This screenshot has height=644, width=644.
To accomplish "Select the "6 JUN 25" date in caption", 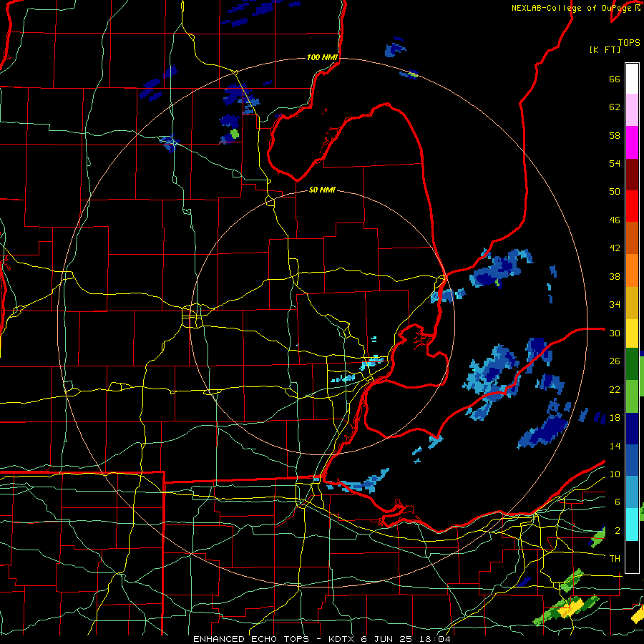I will tap(387, 639).
